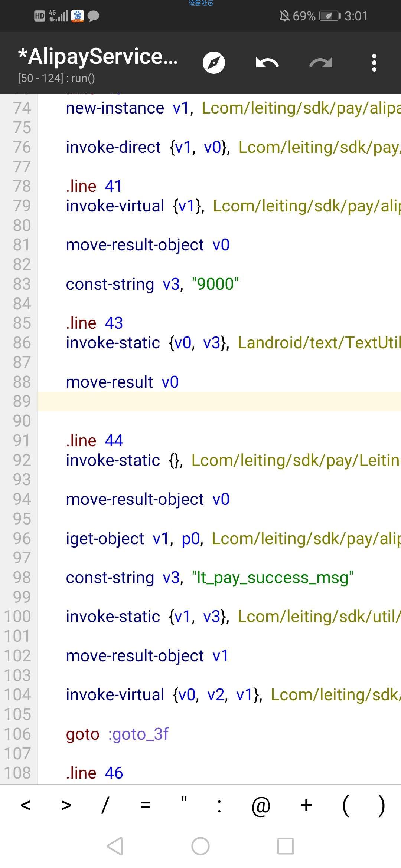Tap the chat bubble notification icon
Viewport: 401px width, 868px height.
pos(94,16)
